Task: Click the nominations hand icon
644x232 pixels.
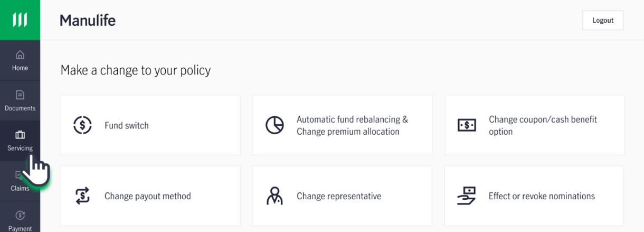Action: (467, 196)
